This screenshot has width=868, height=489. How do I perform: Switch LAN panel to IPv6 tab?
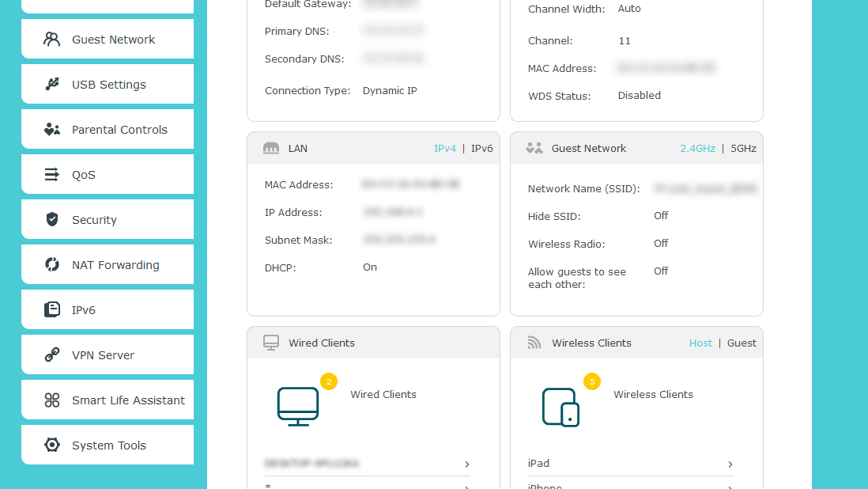482,147
